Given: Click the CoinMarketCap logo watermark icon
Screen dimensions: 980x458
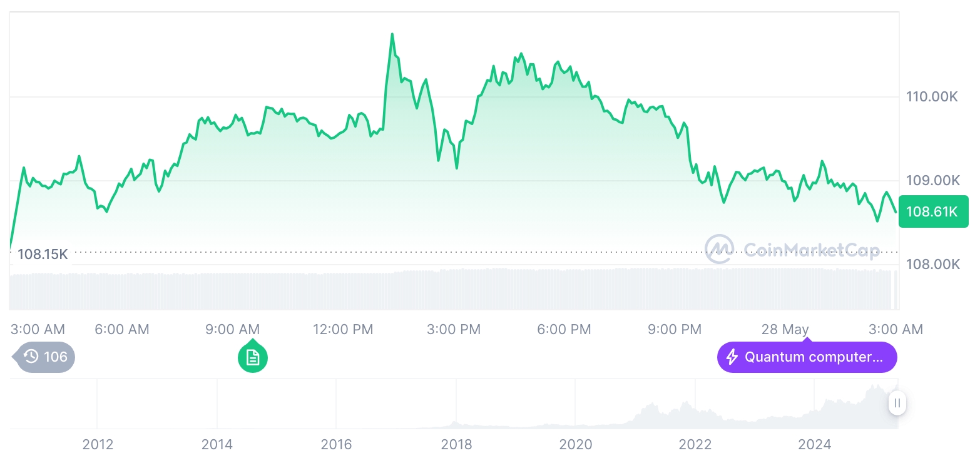Looking at the screenshot, I should click(x=719, y=249).
